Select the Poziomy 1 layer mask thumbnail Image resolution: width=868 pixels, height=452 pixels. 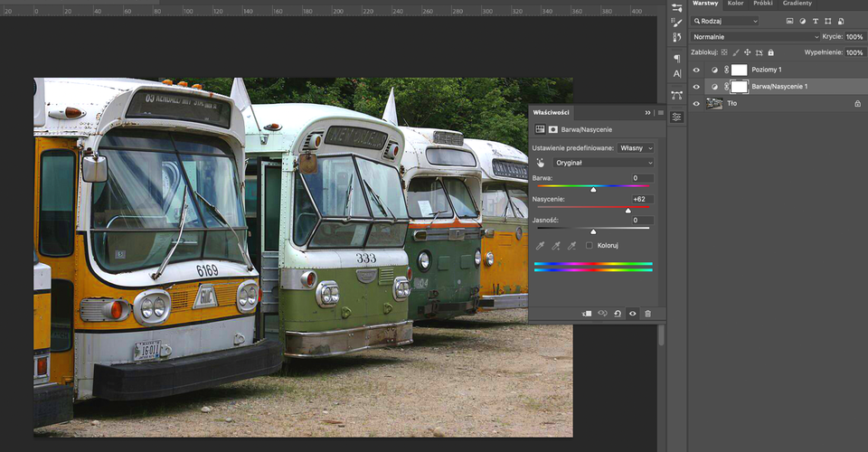tap(739, 70)
